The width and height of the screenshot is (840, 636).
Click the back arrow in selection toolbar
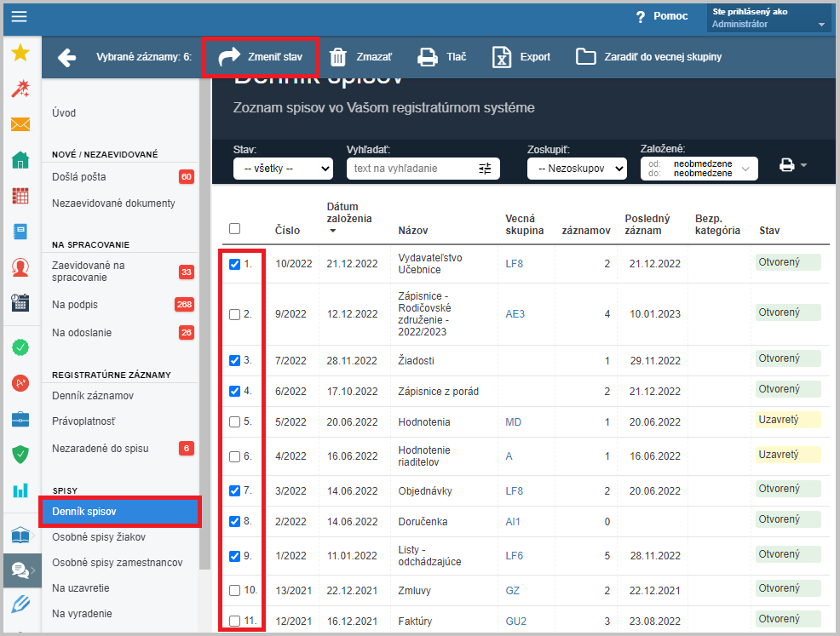click(67, 57)
